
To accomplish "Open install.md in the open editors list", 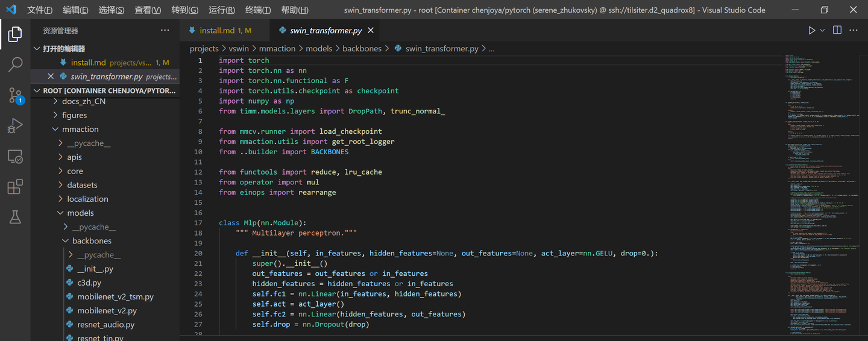I will point(105,63).
